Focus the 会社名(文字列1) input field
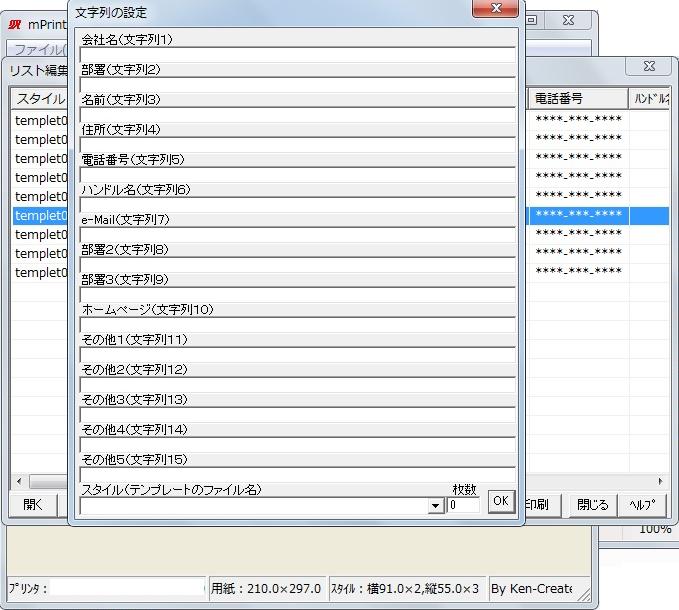 [x=297, y=55]
